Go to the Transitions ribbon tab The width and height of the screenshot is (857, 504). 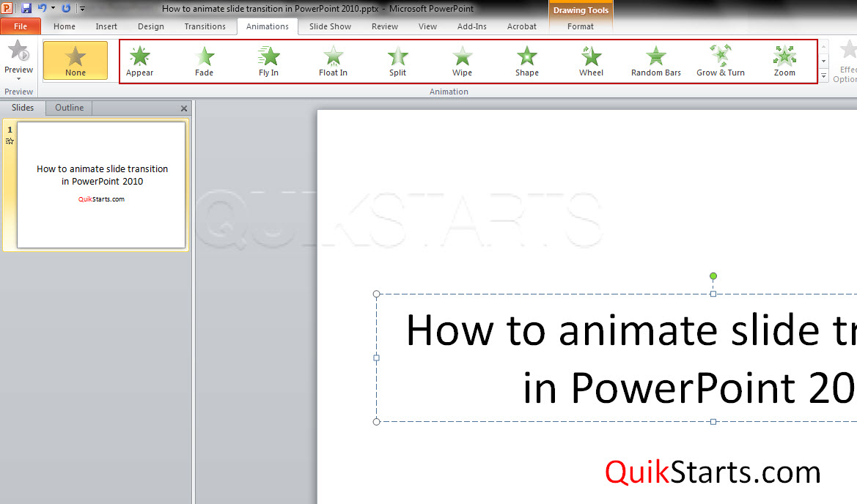[x=205, y=26]
